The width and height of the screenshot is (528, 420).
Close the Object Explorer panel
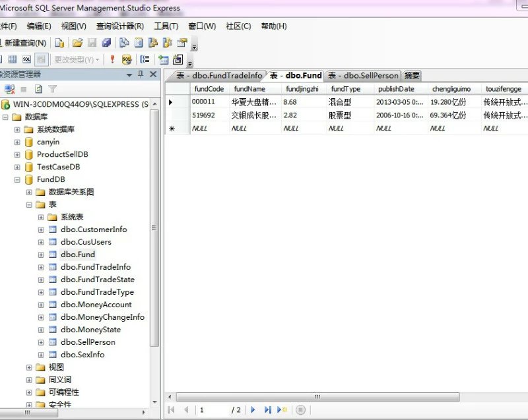[x=153, y=75]
